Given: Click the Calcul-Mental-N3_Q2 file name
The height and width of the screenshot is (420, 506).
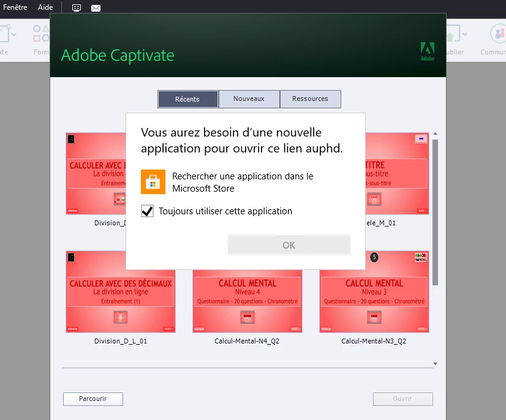Looking at the screenshot, I should tap(374, 341).
